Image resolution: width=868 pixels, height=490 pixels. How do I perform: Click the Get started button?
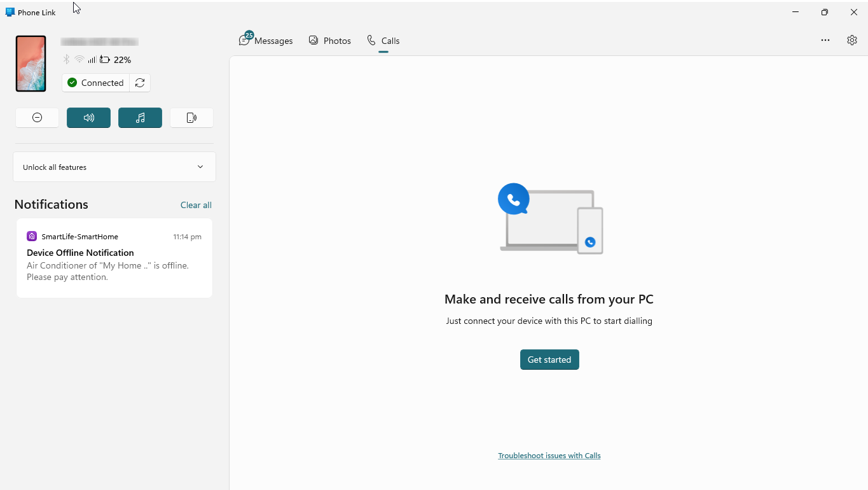(549, 360)
